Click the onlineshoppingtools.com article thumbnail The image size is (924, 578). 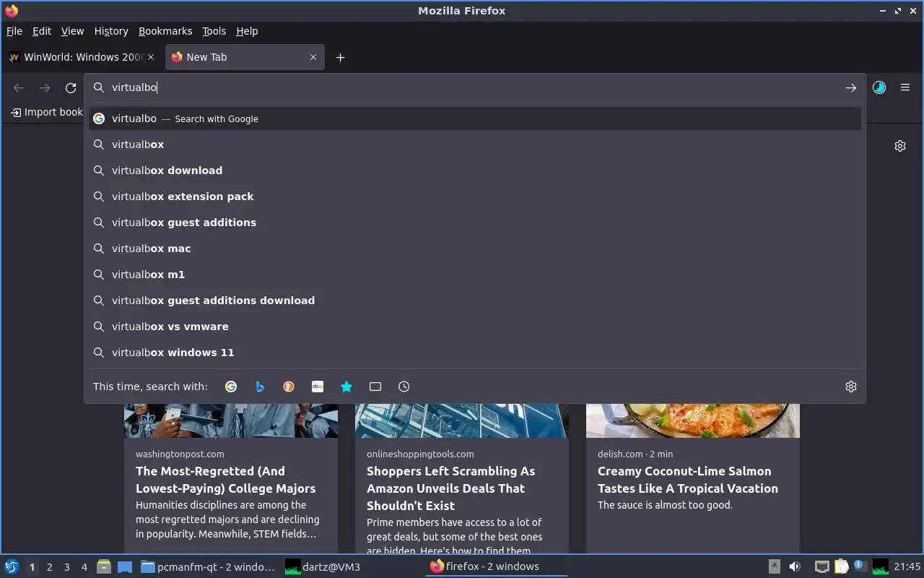(462, 420)
